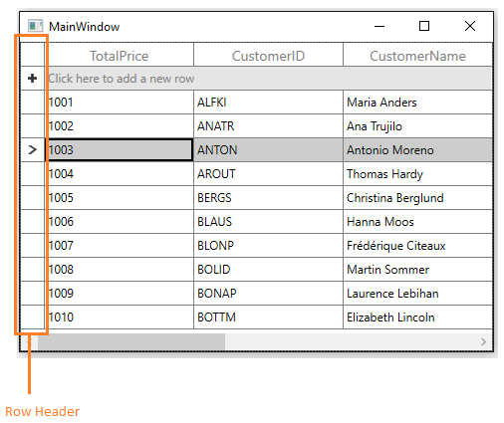The height and width of the screenshot is (423, 504).
Task: Select the Martin Sommer name cell
Action: coord(417,270)
